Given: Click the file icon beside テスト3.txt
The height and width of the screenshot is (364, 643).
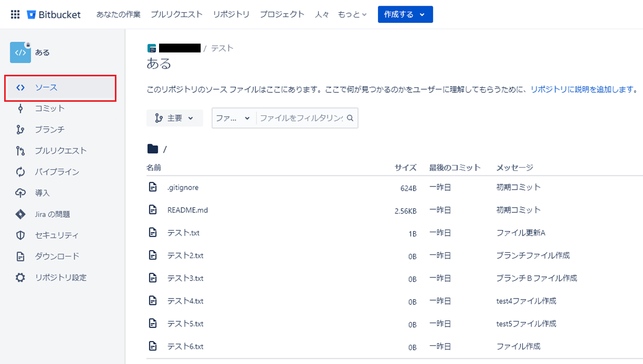Looking at the screenshot, I should coord(153,278).
